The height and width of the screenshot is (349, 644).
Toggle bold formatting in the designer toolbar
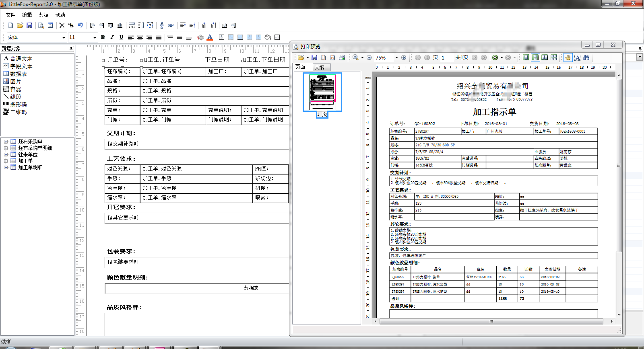click(x=103, y=37)
